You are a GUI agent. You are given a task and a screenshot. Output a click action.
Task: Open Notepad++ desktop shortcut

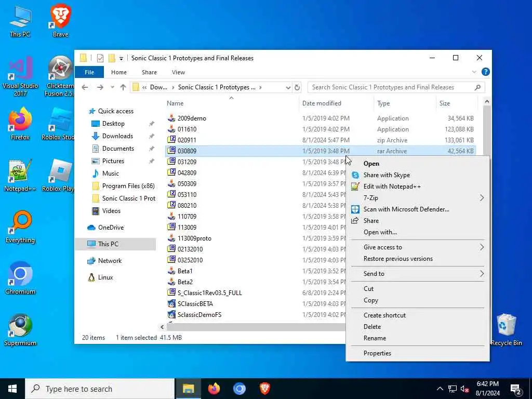click(20, 176)
